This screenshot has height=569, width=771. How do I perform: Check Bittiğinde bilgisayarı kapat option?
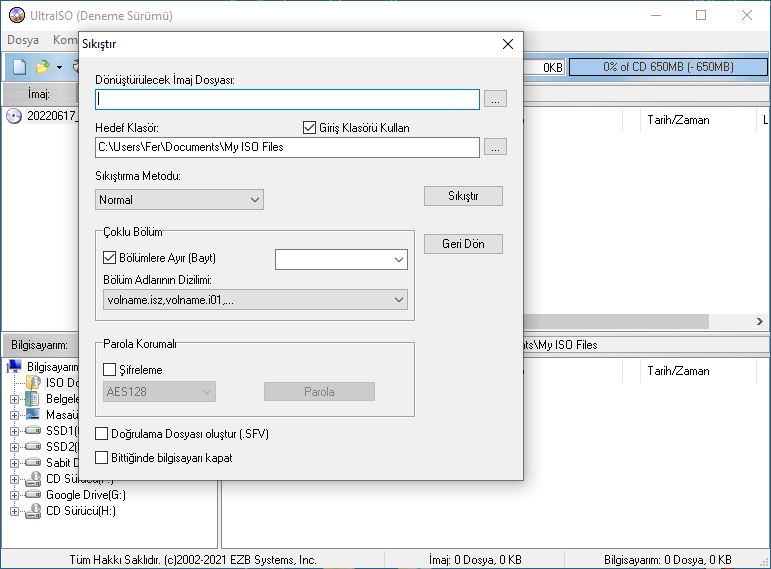pos(101,457)
